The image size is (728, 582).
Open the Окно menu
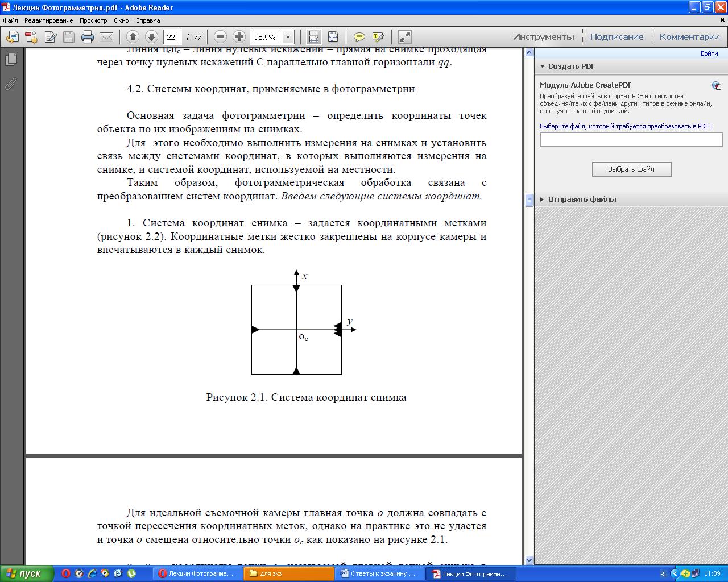coord(121,20)
